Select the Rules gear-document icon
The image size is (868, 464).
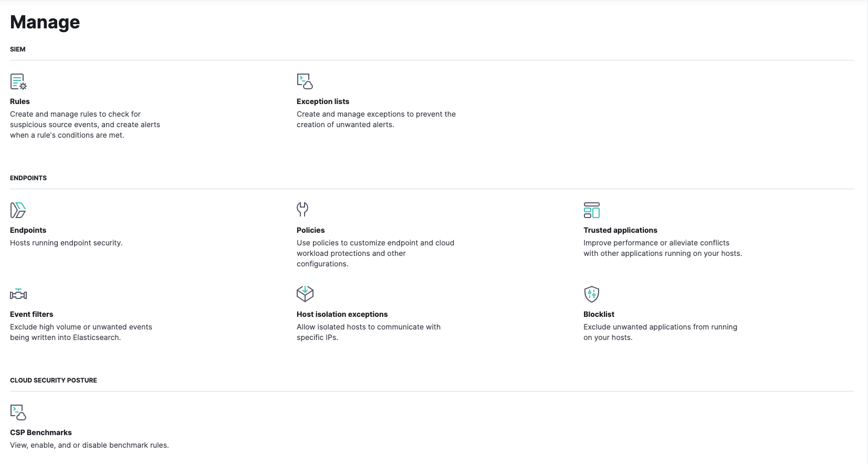click(x=18, y=82)
